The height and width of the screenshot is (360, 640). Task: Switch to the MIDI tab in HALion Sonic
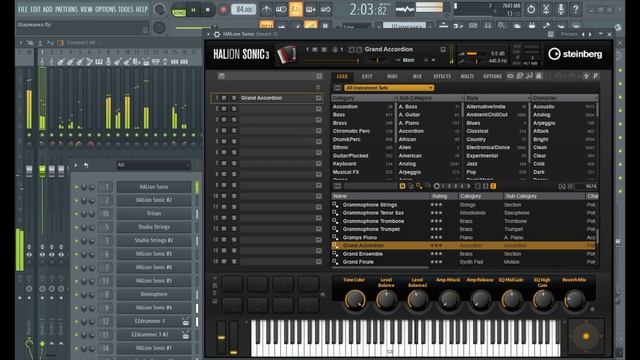[x=392, y=76]
